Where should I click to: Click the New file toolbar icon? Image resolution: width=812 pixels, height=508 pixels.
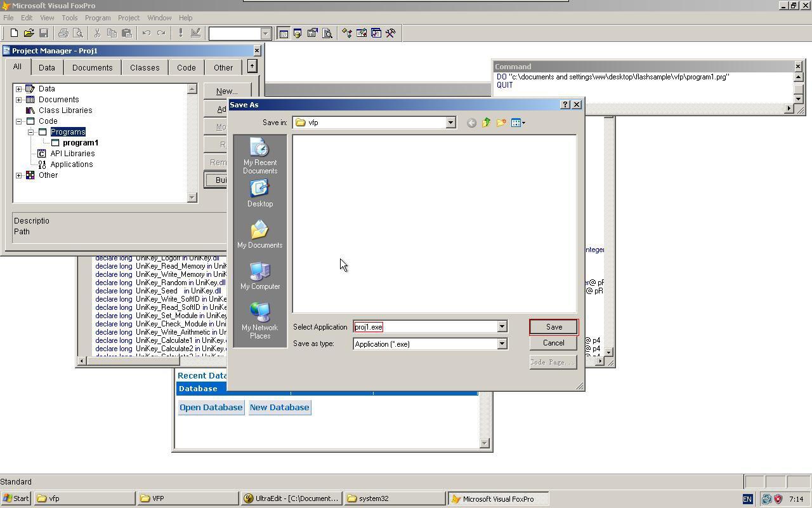(x=14, y=33)
